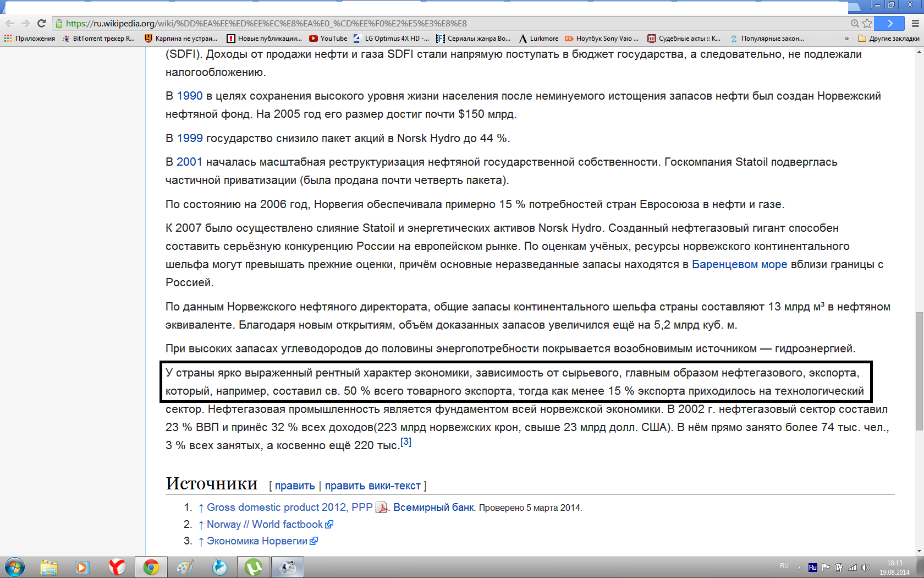Open the volume speaker tray icon

866,568
